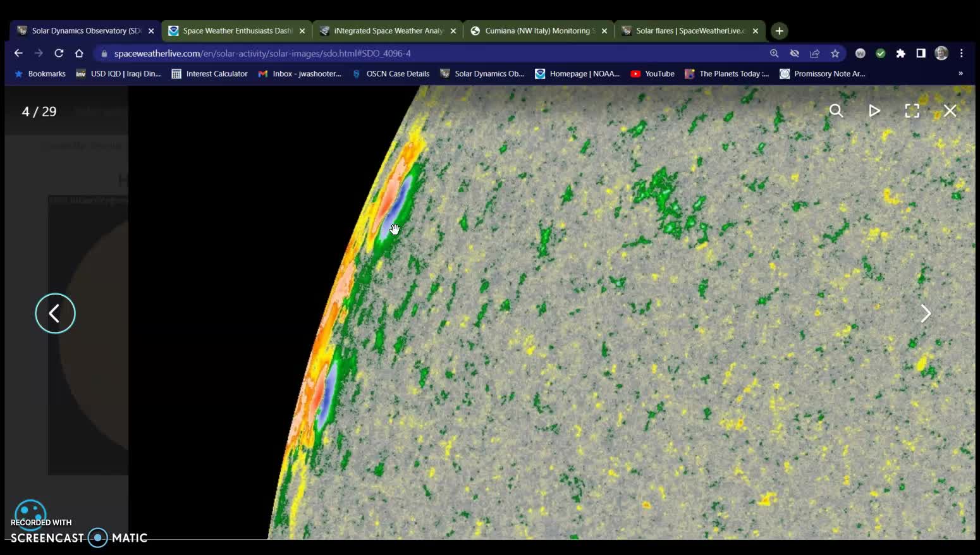Screen dimensions: 980x555
Task: Bookmark this page with the star icon
Action: coord(835,54)
